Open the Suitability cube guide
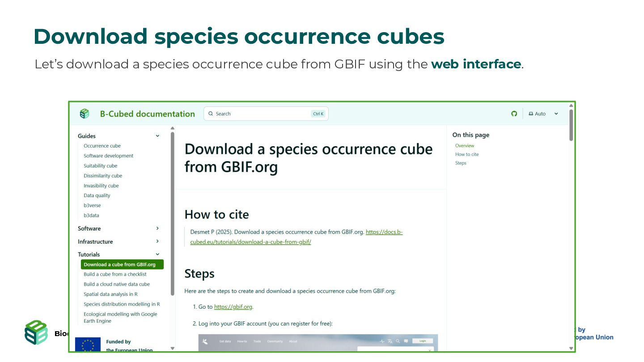644x362 pixels. (x=100, y=166)
